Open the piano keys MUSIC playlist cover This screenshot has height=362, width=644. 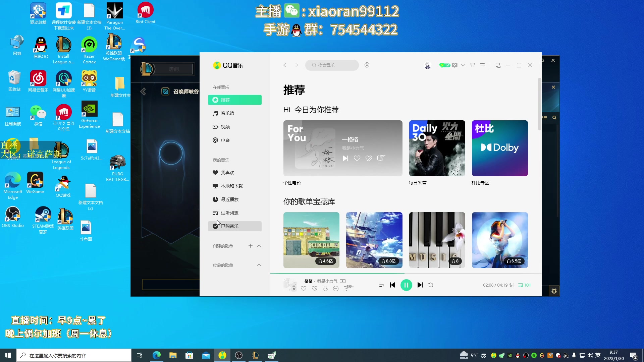point(437,240)
